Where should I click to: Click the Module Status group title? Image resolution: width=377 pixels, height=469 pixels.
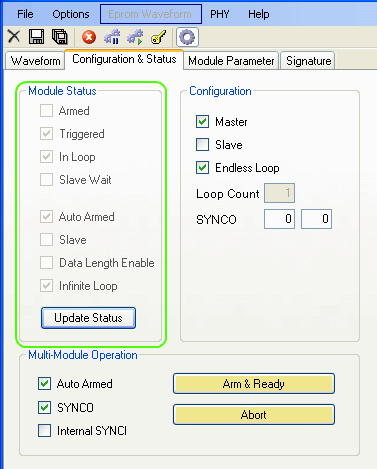[x=62, y=91]
